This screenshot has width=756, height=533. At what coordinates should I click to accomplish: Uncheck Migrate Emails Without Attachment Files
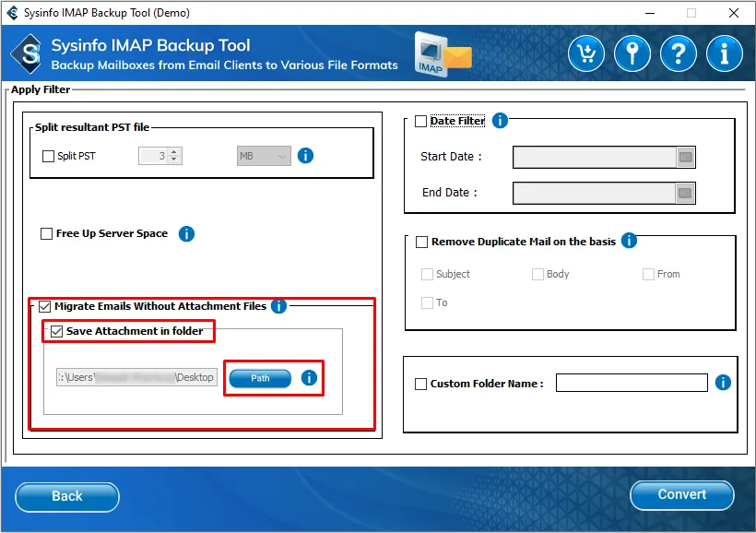[x=45, y=306]
